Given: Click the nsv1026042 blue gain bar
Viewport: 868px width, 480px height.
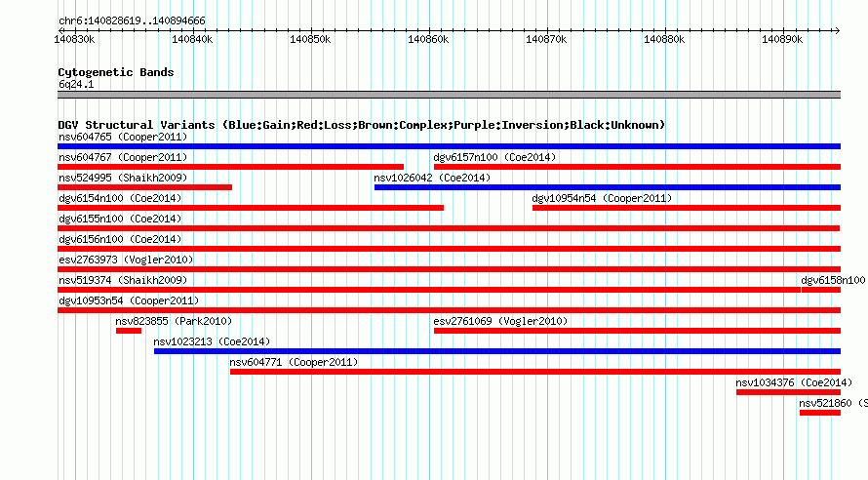Looking at the screenshot, I should [608, 187].
